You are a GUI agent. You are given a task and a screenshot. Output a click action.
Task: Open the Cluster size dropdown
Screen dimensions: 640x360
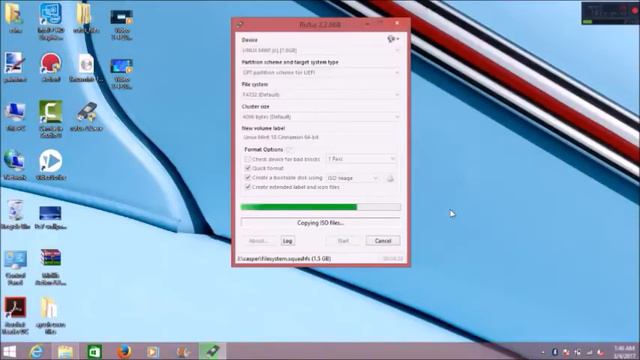pos(320,117)
